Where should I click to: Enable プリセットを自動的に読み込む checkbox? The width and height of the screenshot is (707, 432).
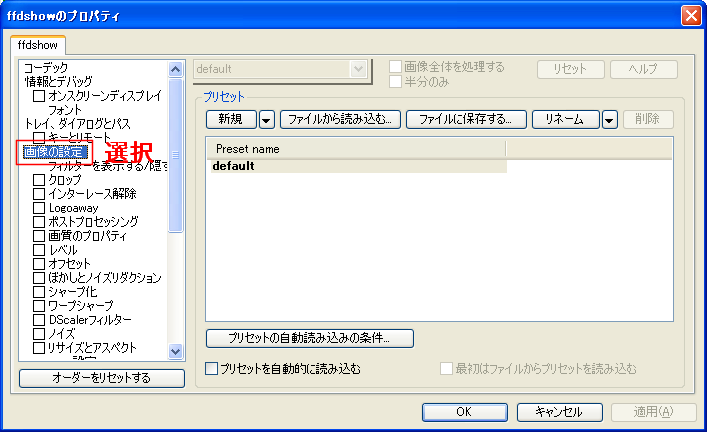click(x=211, y=369)
